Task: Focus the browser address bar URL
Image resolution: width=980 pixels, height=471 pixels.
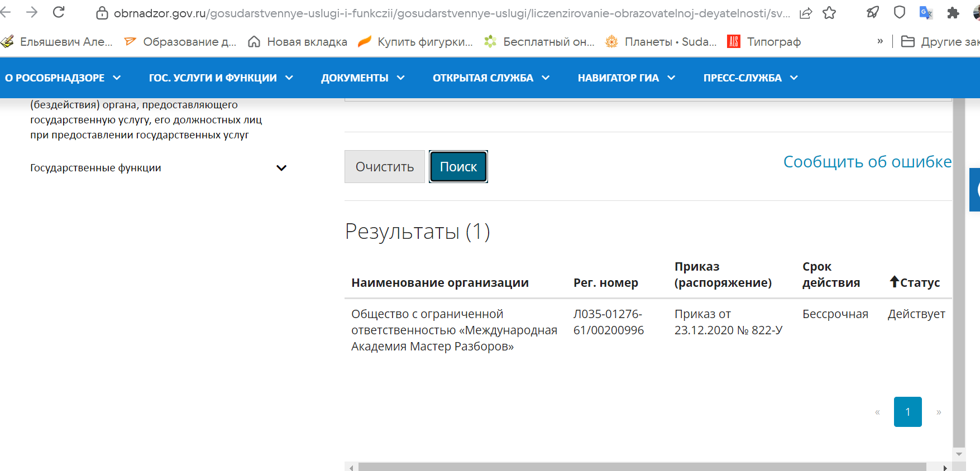Action: point(452,13)
